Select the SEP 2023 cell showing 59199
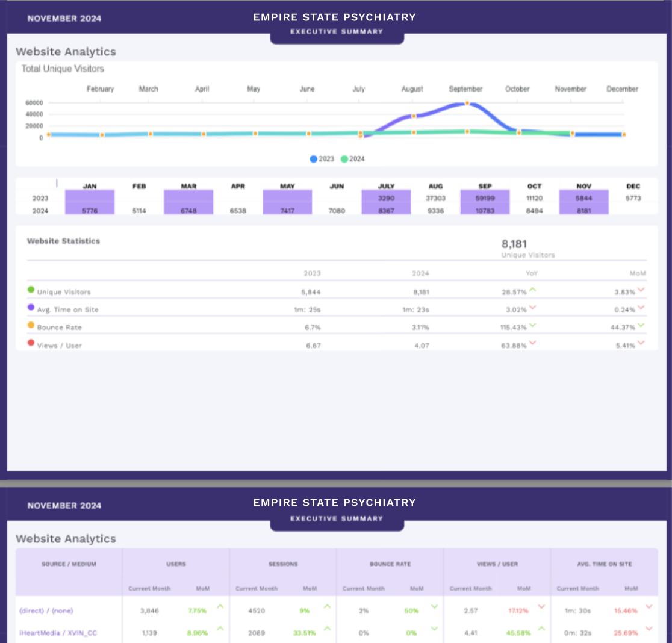 (485, 198)
